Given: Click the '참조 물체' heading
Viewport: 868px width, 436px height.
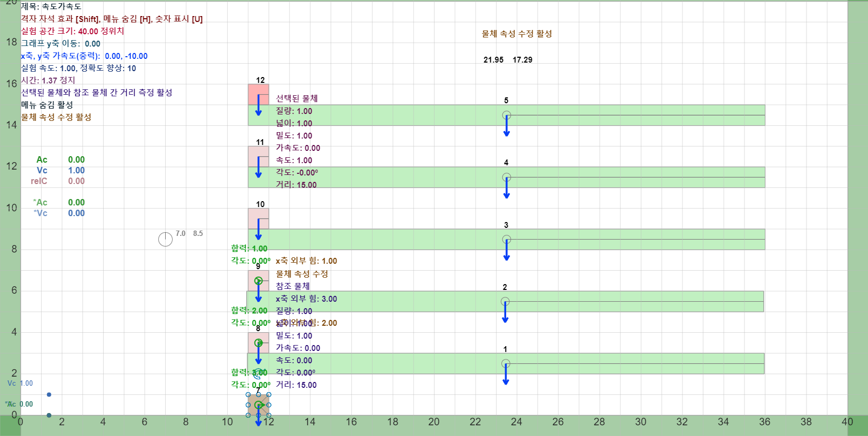Looking at the screenshot, I should tap(292, 286).
